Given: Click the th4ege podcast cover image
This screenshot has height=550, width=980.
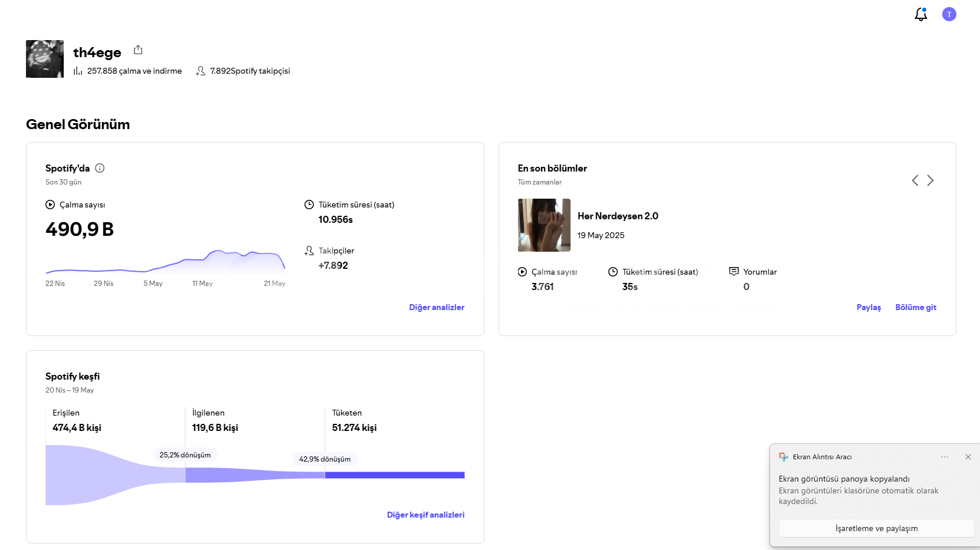Looking at the screenshot, I should [45, 59].
